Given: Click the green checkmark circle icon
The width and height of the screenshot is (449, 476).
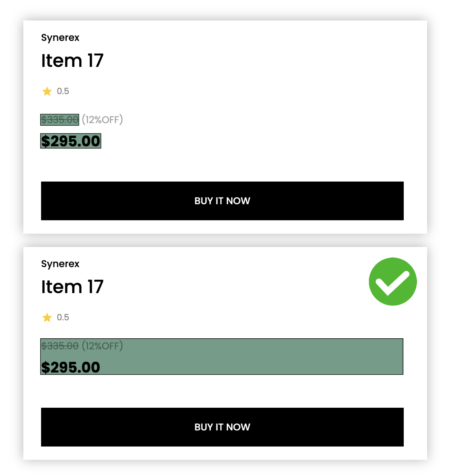Looking at the screenshot, I should [x=393, y=282].
